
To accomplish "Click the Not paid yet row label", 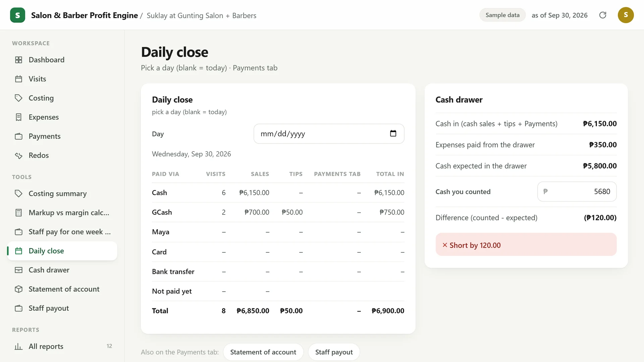I will pos(172,291).
